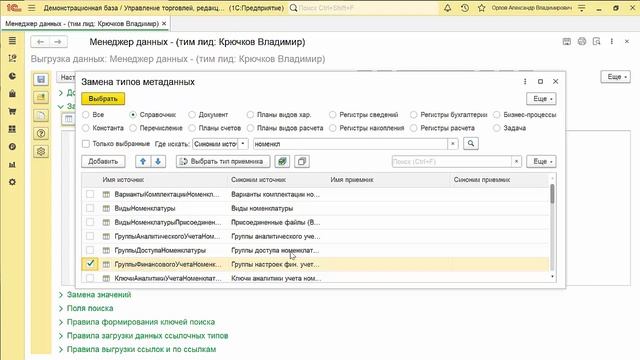640x360 pixels.
Task: Click the search text field containing 'номенкл'
Action: coord(350,144)
